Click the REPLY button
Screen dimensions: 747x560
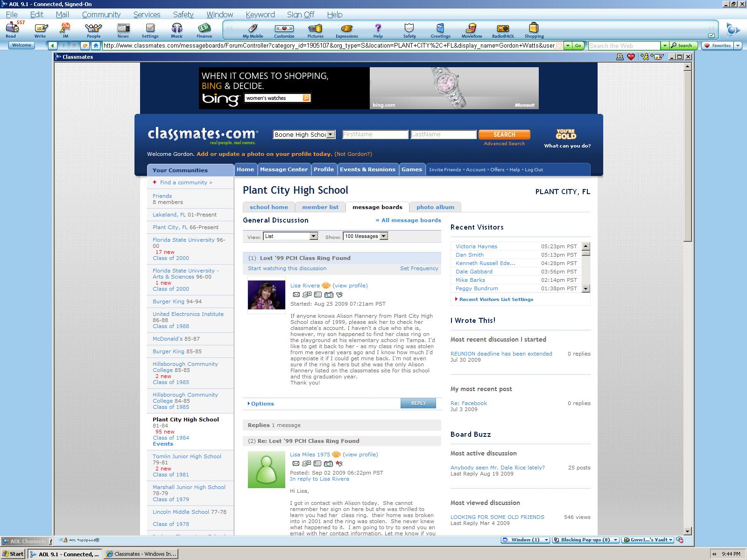click(x=418, y=403)
